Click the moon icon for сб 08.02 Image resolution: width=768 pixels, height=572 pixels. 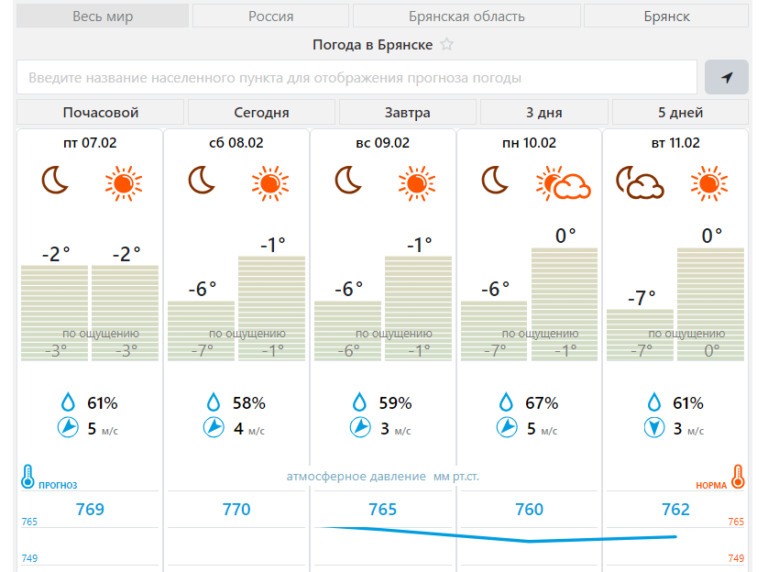[x=202, y=181]
